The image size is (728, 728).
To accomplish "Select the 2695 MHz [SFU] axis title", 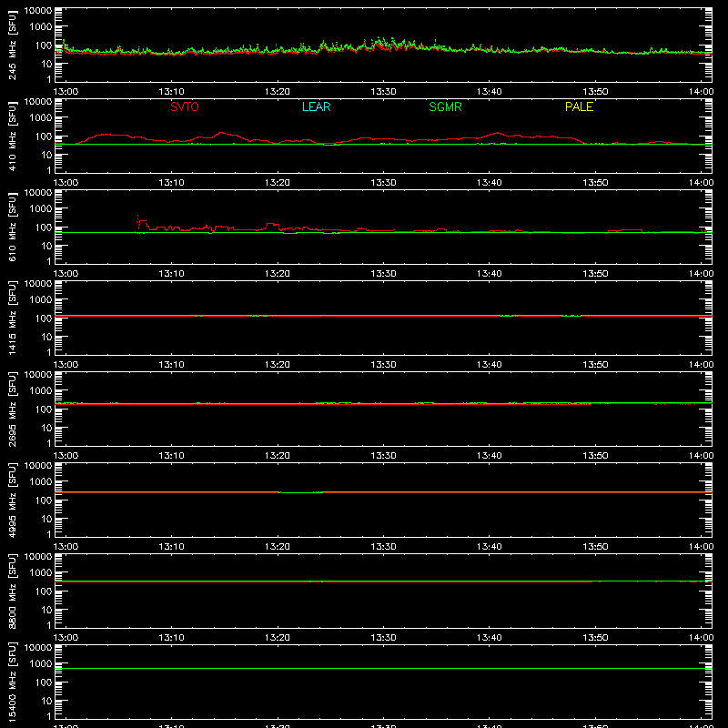I will (x=13, y=409).
